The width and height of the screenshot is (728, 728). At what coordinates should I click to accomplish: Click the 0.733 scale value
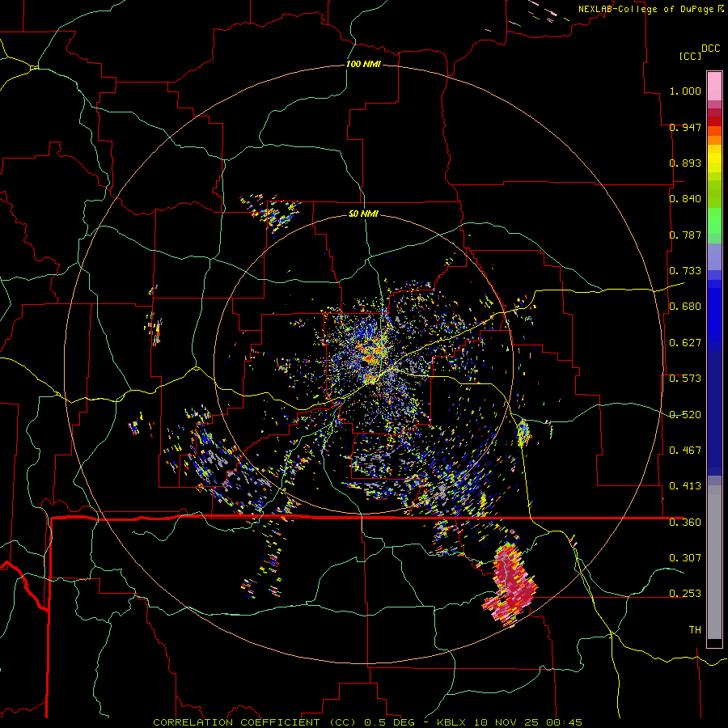[685, 271]
